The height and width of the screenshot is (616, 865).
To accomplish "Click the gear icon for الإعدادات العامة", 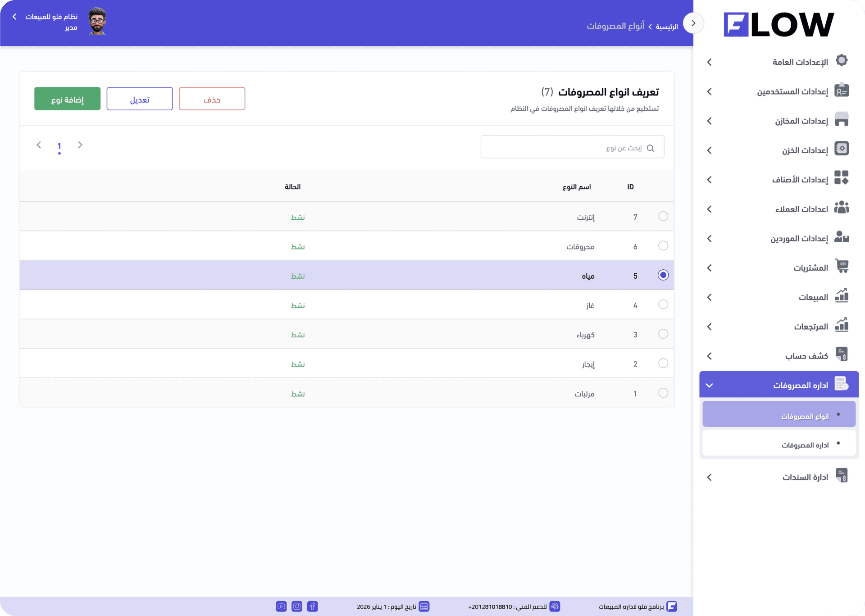I will pyautogui.click(x=841, y=61).
